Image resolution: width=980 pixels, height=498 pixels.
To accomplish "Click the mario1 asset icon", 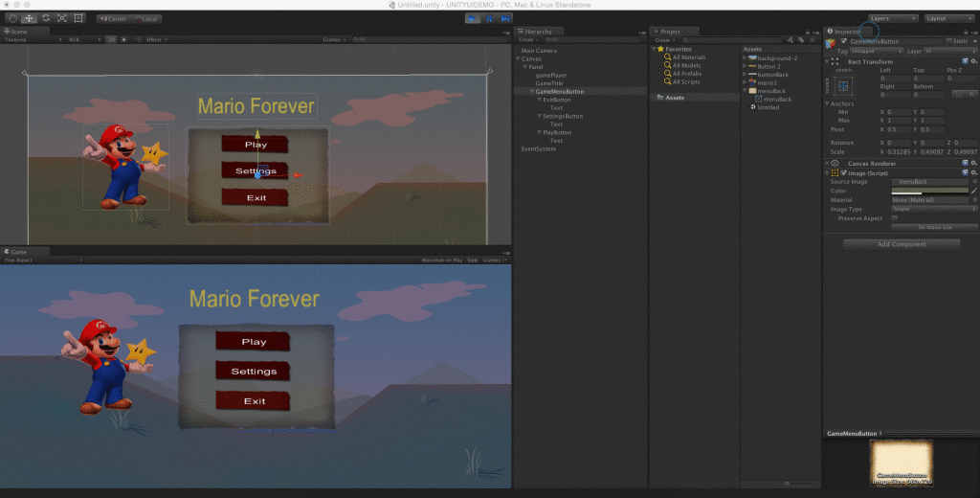I will click(x=752, y=82).
